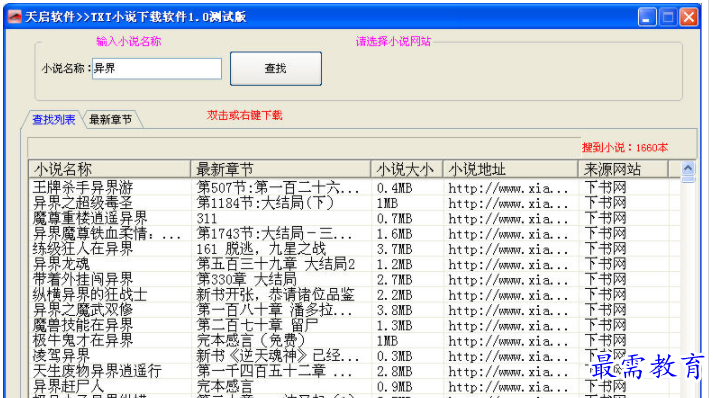Click the scrollbar up arrow
The image size is (713, 398).
tap(688, 169)
